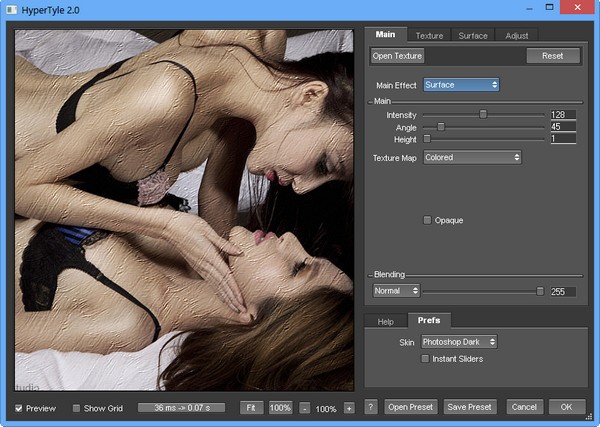Open the Help tab
Viewport: 600px width, 427px height.
(385, 322)
